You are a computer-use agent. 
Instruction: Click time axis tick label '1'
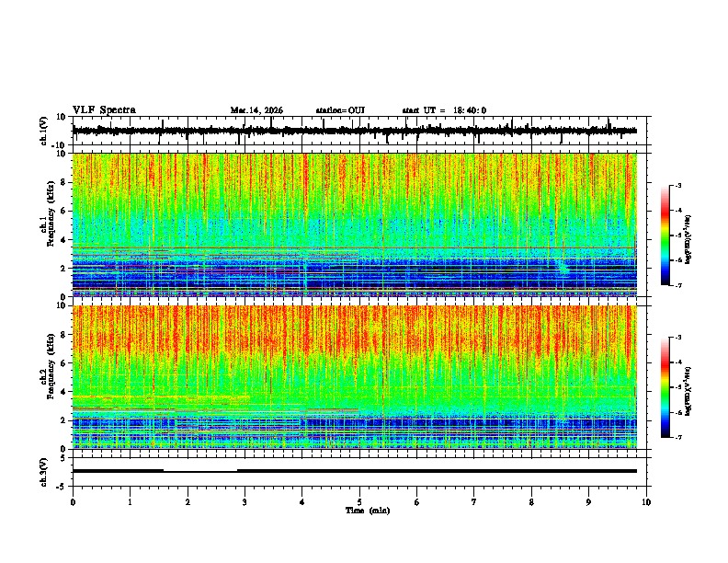(130, 502)
